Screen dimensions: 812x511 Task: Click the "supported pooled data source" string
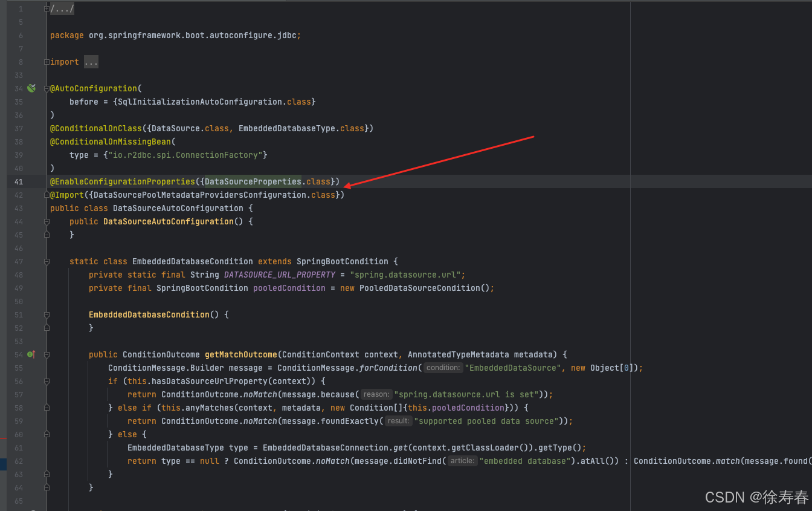(487, 421)
